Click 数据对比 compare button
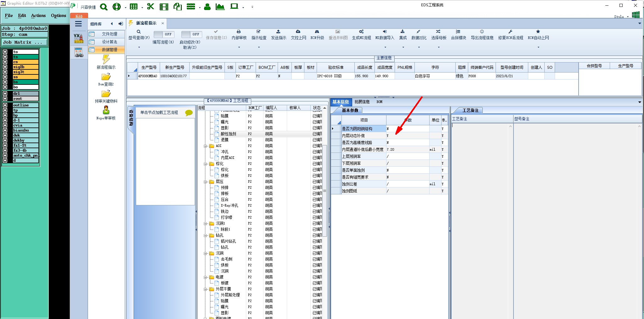 tap(419, 35)
